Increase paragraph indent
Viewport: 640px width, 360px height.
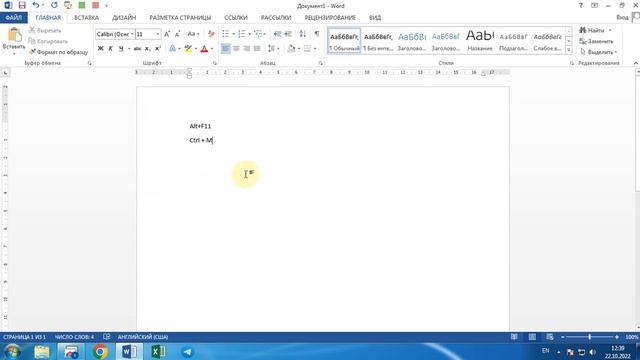click(288, 34)
